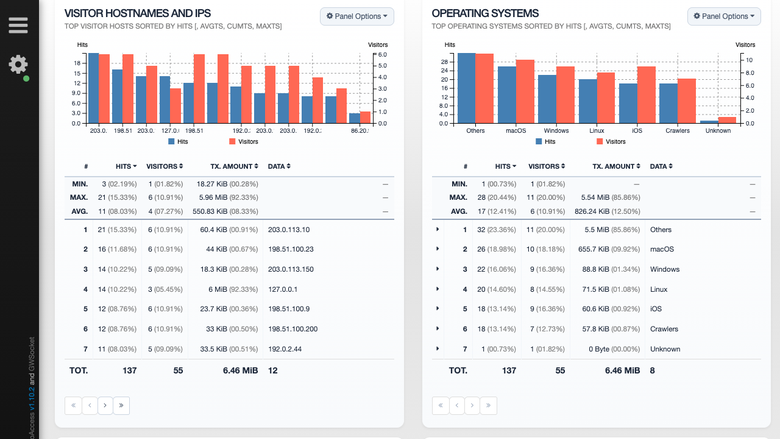Open Panel Options for Visitor Hostnames
The height and width of the screenshot is (439, 780).
click(x=357, y=16)
